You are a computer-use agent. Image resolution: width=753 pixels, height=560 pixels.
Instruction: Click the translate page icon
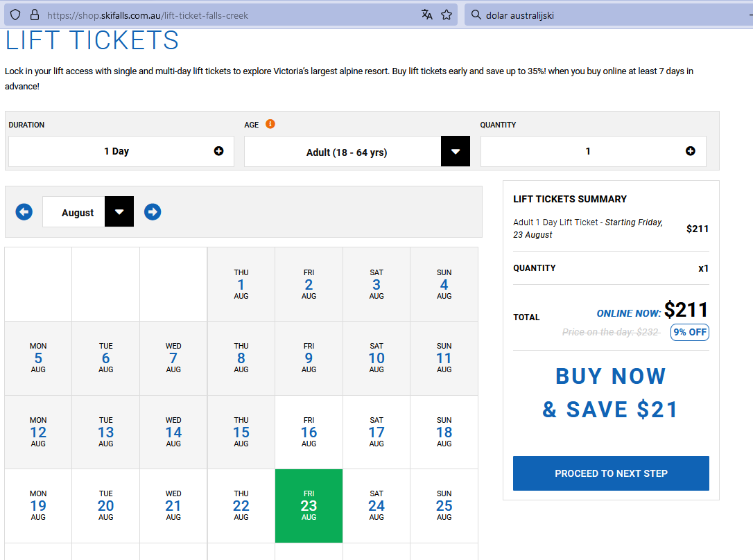427,15
